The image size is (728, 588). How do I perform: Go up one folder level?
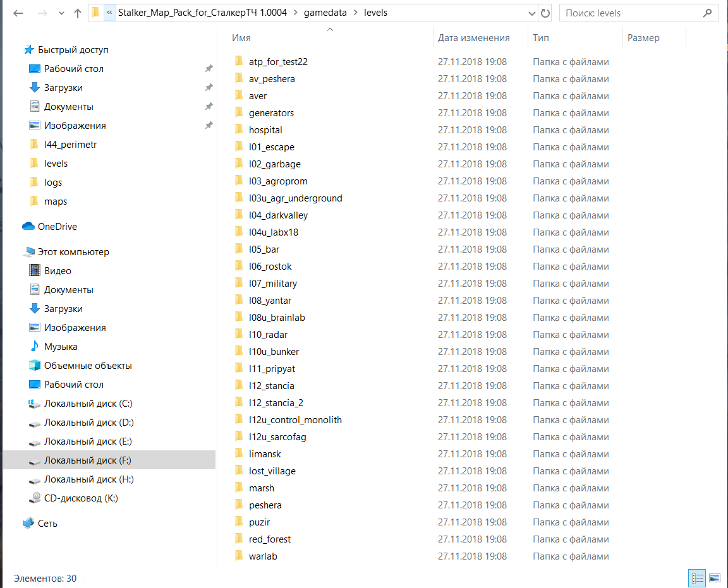click(78, 13)
